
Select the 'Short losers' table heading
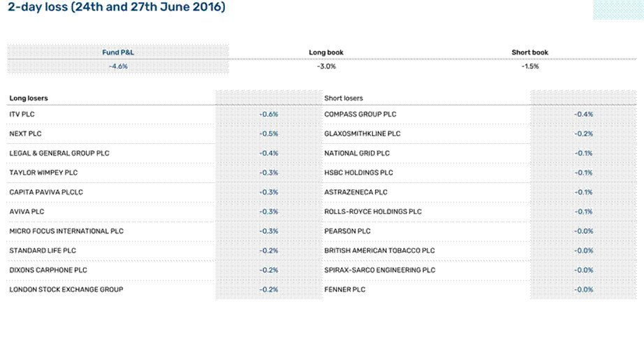point(344,99)
